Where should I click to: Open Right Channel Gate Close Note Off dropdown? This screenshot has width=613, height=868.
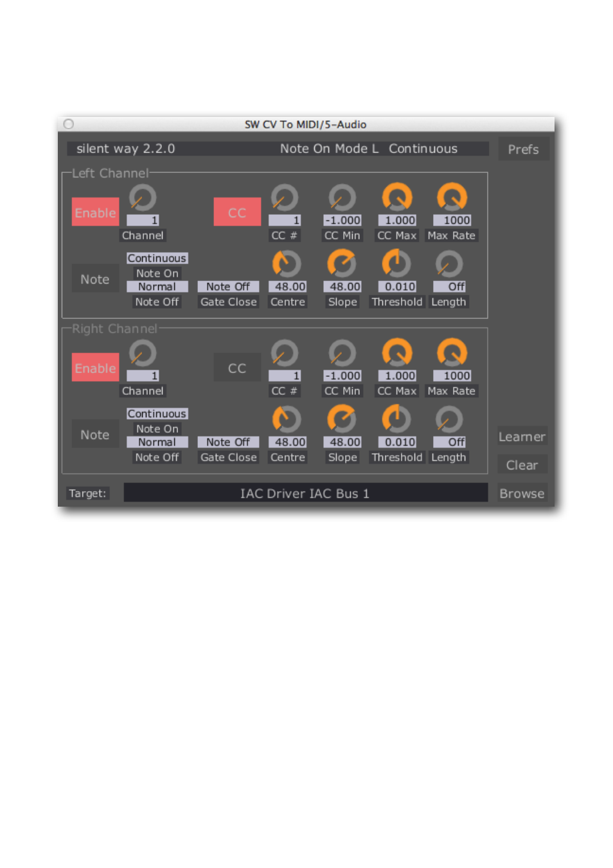[x=228, y=442]
